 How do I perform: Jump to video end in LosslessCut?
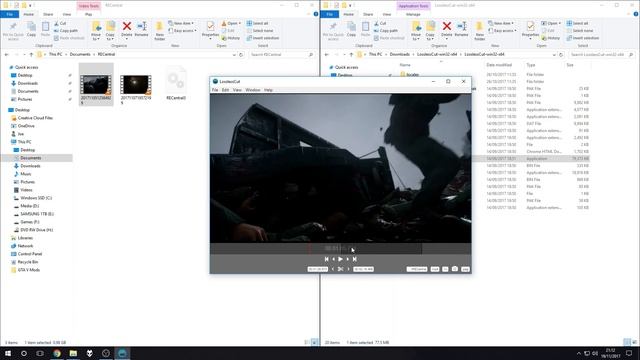point(355,259)
